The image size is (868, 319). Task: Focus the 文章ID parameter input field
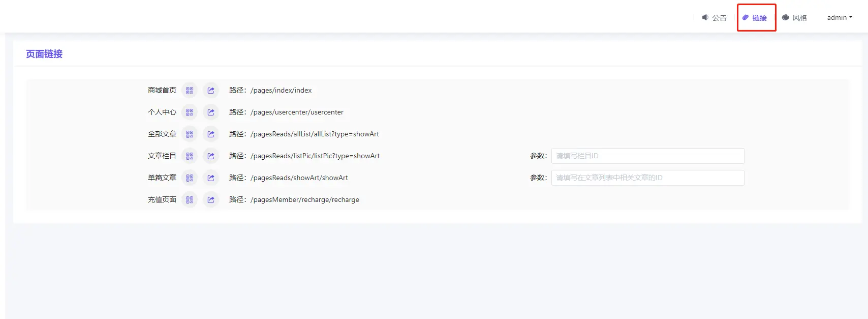[647, 178]
